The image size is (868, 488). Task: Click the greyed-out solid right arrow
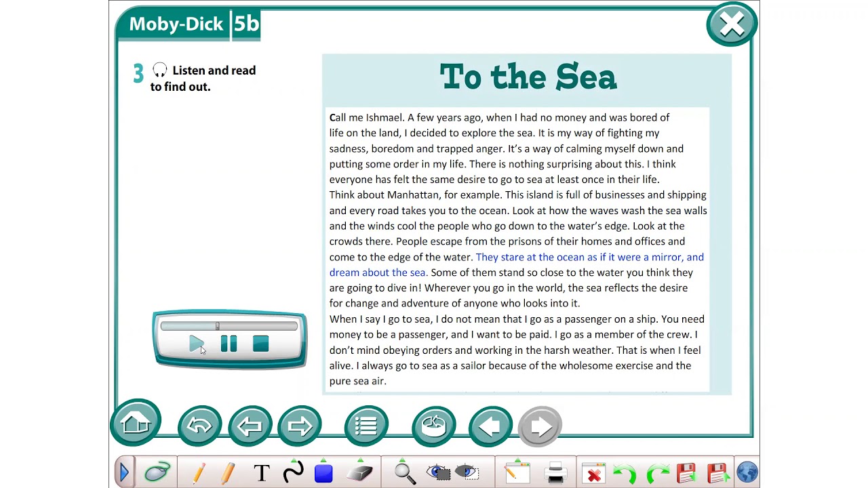click(x=540, y=426)
